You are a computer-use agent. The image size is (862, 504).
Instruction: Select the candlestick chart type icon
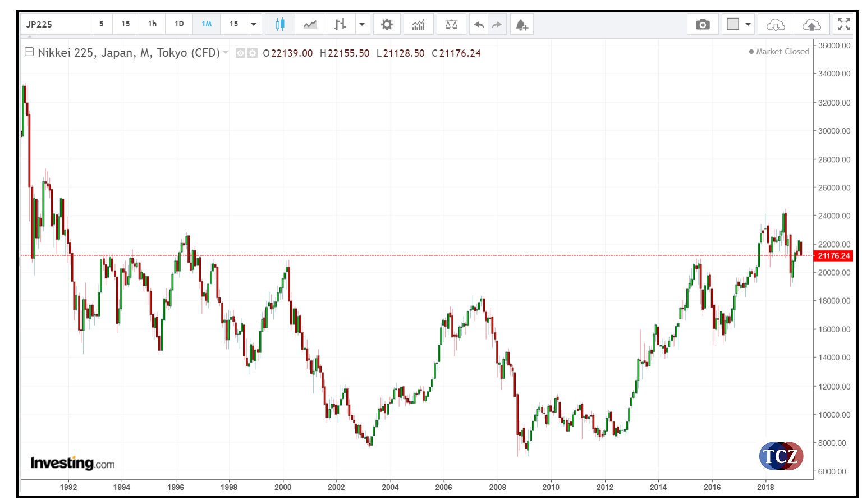click(x=279, y=24)
